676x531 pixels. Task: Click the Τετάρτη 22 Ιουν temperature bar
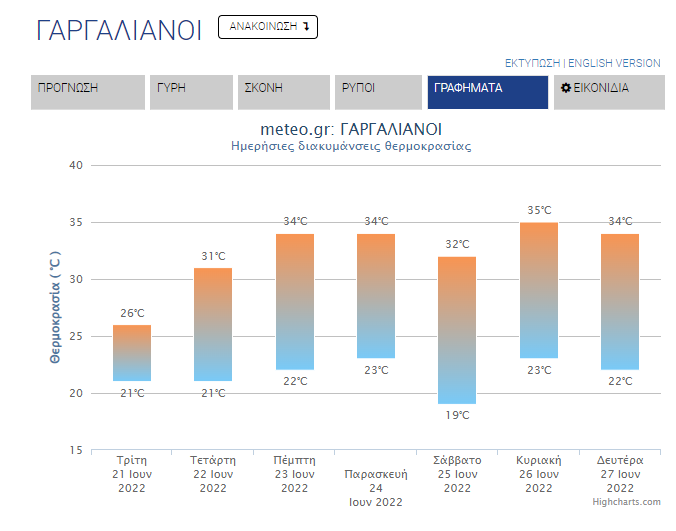[213, 325]
